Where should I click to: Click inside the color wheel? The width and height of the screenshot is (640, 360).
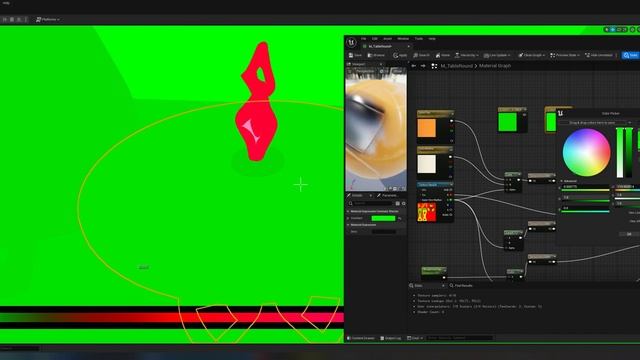(586, 153)
